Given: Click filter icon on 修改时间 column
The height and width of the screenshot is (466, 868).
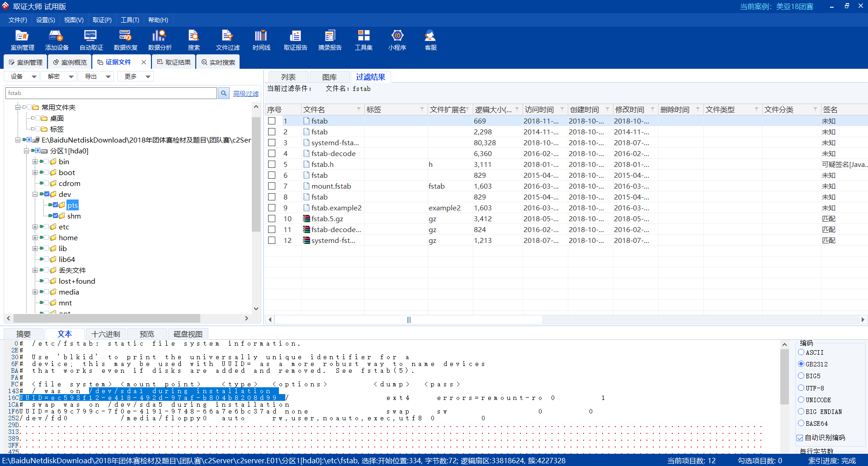Looking at the screenshot, I should click(x=652, y=109).
